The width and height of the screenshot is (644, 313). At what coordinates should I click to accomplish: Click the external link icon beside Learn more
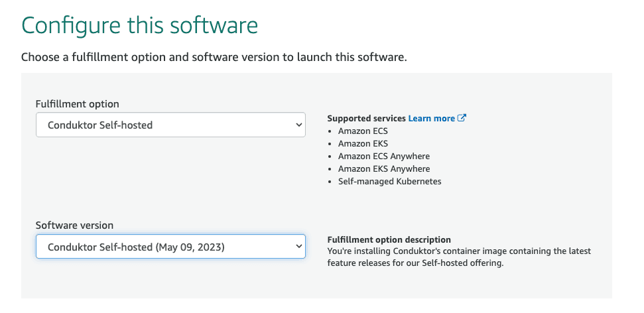[x=462, y=118]
